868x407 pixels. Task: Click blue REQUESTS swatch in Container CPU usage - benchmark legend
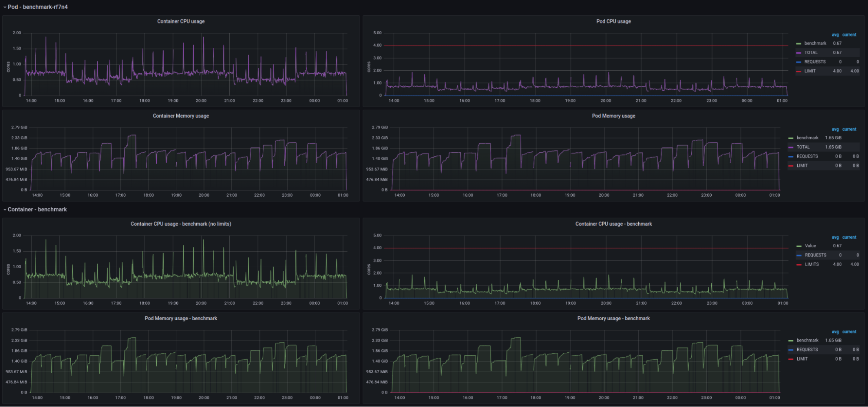coord(799,256)
